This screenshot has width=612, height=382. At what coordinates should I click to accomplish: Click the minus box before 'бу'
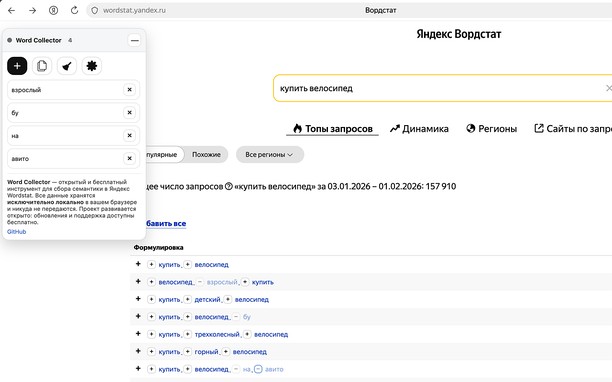coord(236,316)
